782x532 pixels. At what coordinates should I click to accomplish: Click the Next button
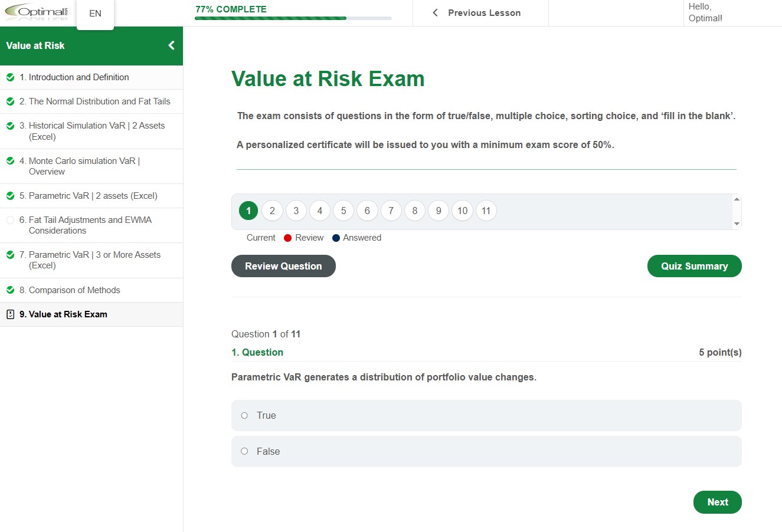click(717, 503)
